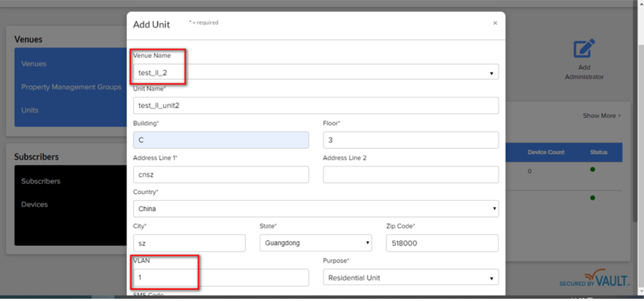Click the green status dot in second row
This screenshot has height=301, width=644.
pyautogui.click(x=592, y=198)
